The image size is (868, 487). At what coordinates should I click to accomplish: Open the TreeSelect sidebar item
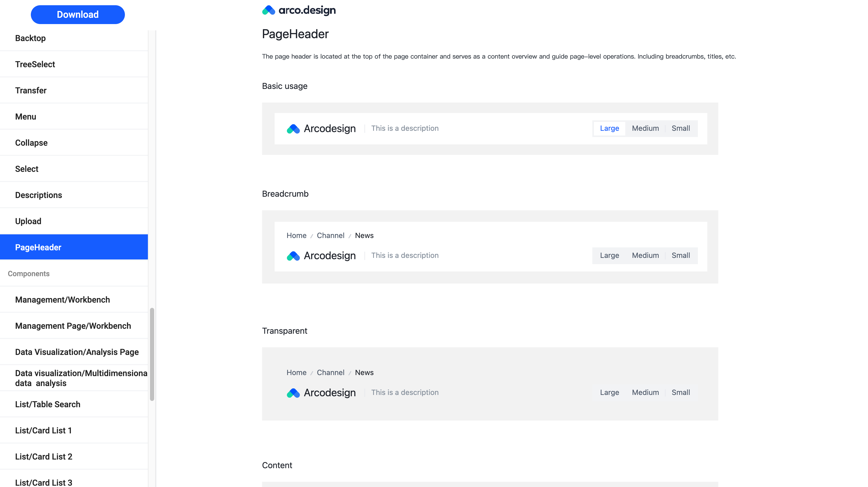[74, 64]
